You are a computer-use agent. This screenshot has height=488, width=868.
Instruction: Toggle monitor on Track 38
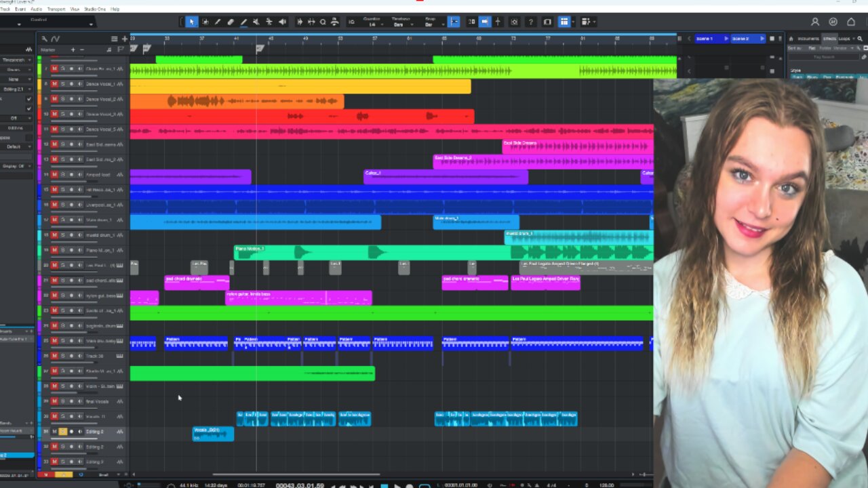pos(79,356)
